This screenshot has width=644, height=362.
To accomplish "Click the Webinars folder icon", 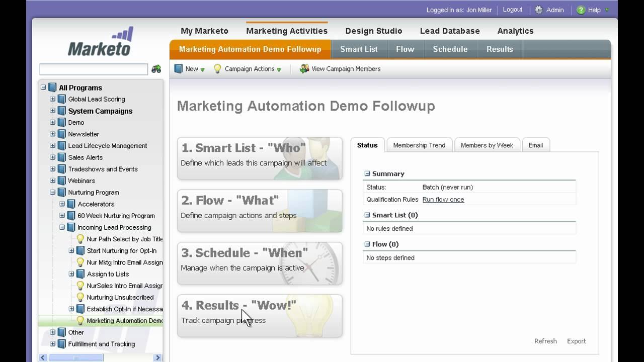I will pos(62,180).
